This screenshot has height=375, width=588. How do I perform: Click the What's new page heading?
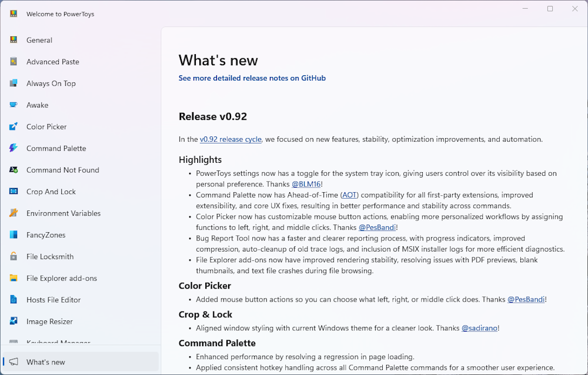pyautogui.click(x=218, y=61)
